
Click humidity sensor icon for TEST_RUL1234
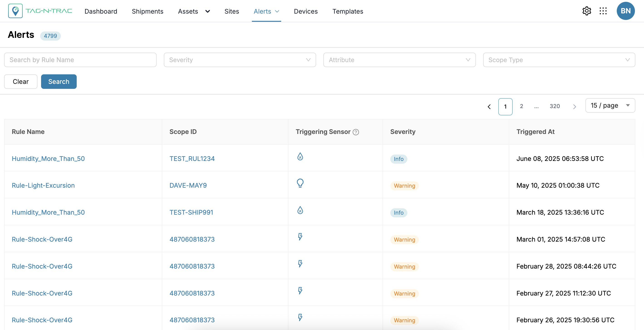300,157
